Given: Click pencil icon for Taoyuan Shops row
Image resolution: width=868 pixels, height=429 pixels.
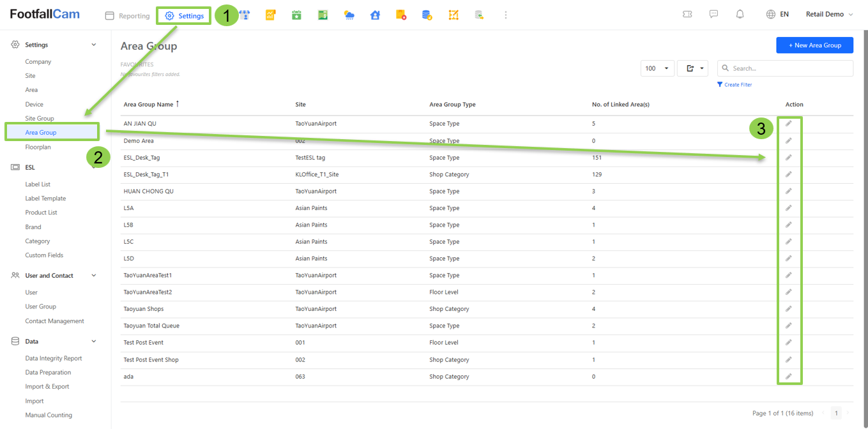Looking at the screenshot, I should [788, 309].
